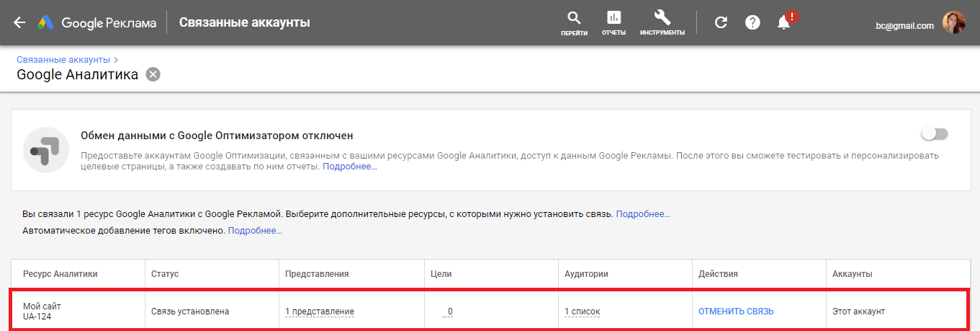Open Подробнее link in Optimize description
Image resolution: width=980 pixels, height=331 pixels.
pyautogui.click(x=350, y=167)
